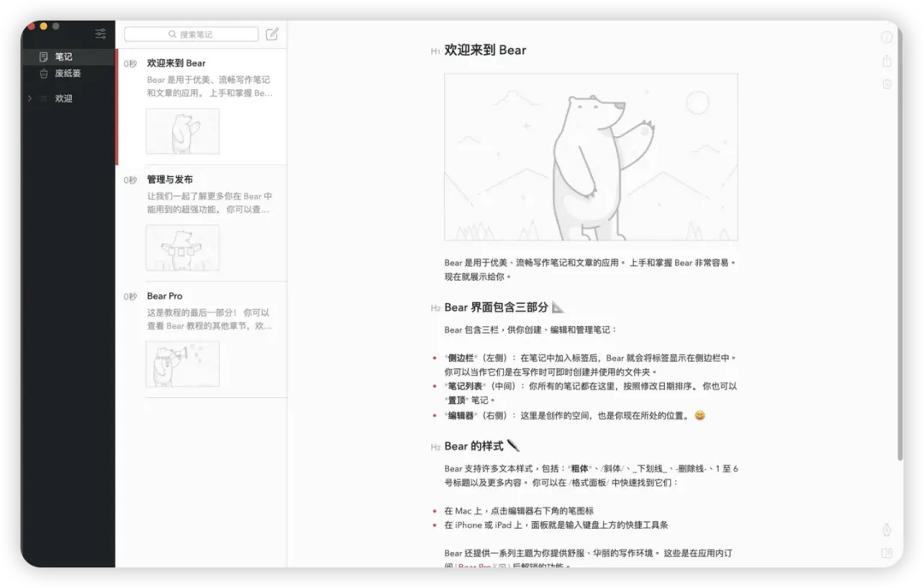Open 废纸篓 in the sidebar
This screenshot has height=588, width=924.
click(x=68, y=73)
